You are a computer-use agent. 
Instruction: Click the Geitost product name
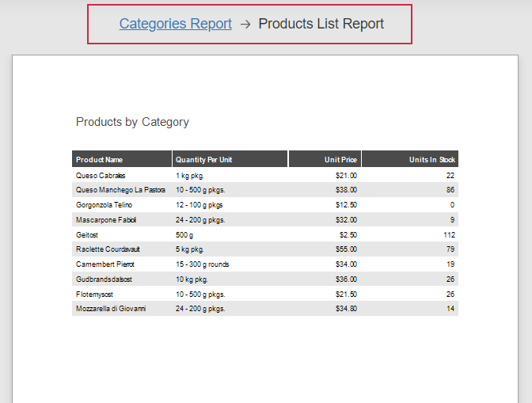[x=88, y=235]
